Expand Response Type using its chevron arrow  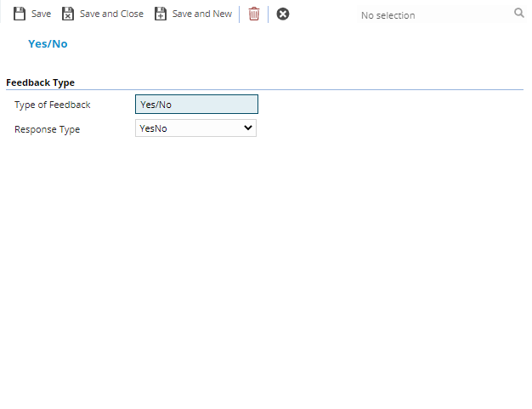pos(248,128)
